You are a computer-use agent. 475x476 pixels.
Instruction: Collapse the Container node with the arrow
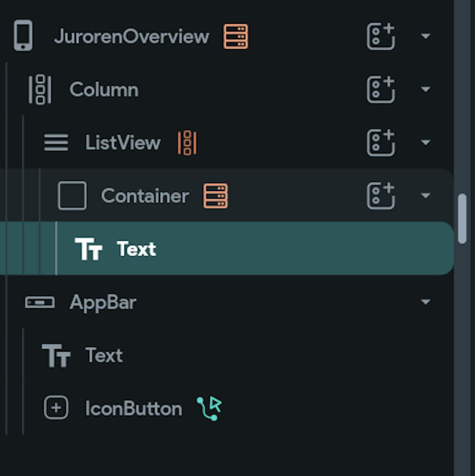point(426,196)
